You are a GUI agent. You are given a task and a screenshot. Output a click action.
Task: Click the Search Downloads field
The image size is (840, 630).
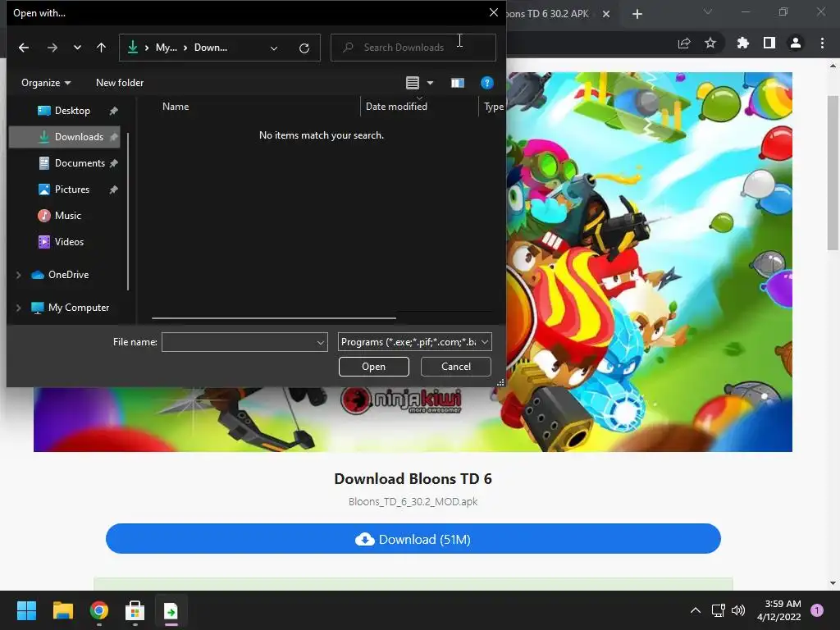(x=413, y=48)
